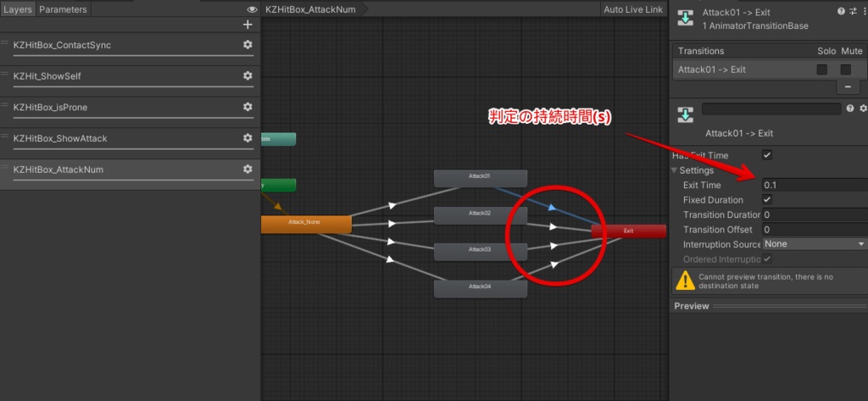
Task: Uncheck the Fixed Duration checkbox
Action: pyautogui.click(x=766, y=199)
